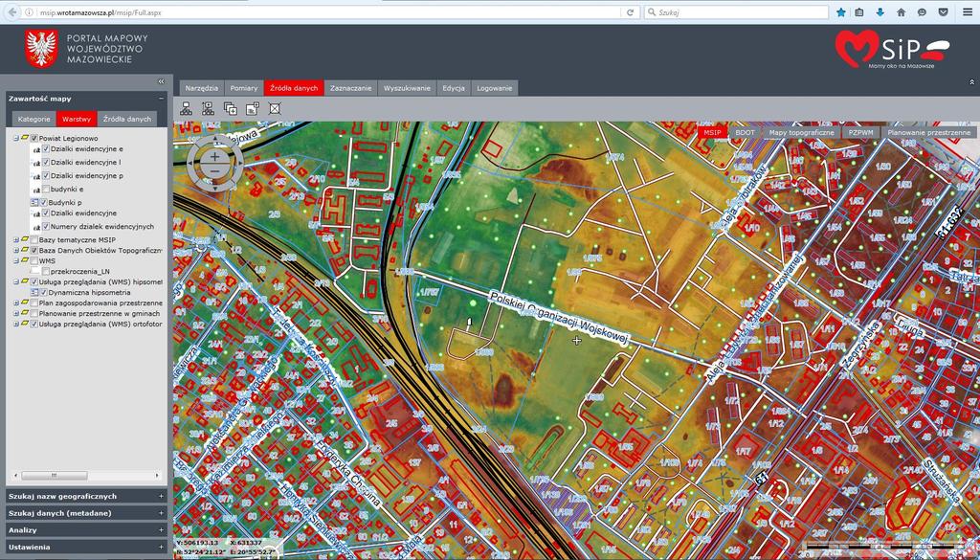
Task: Enable Bazy tematyczne MSIP checkbox
Action: (x=34, y=240)
